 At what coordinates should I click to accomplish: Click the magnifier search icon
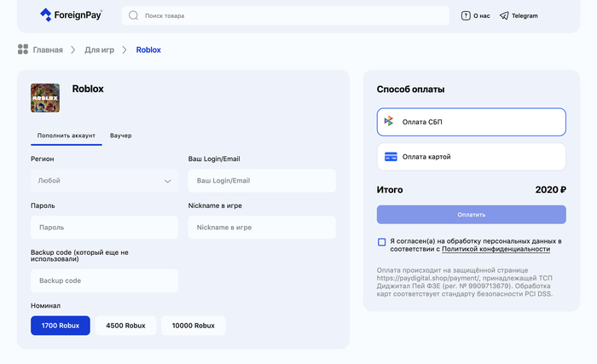[x=133, y=15]
